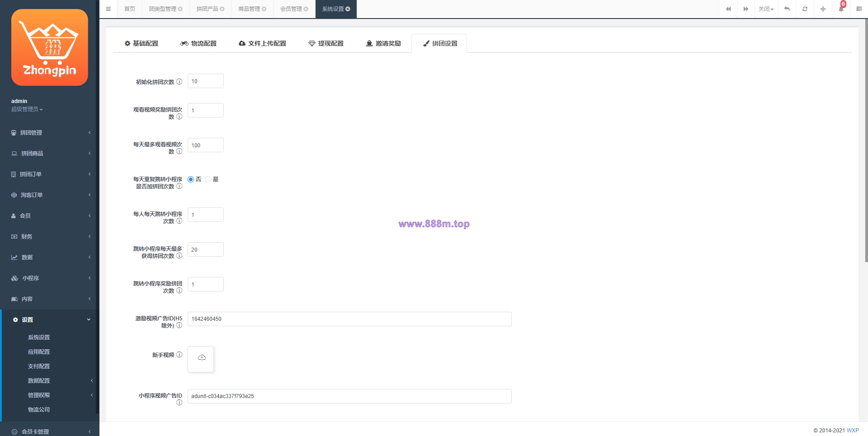Viewport: 868px width, 436px height.
Task: Close the 会员管理 tab
Action: [306, 9]
